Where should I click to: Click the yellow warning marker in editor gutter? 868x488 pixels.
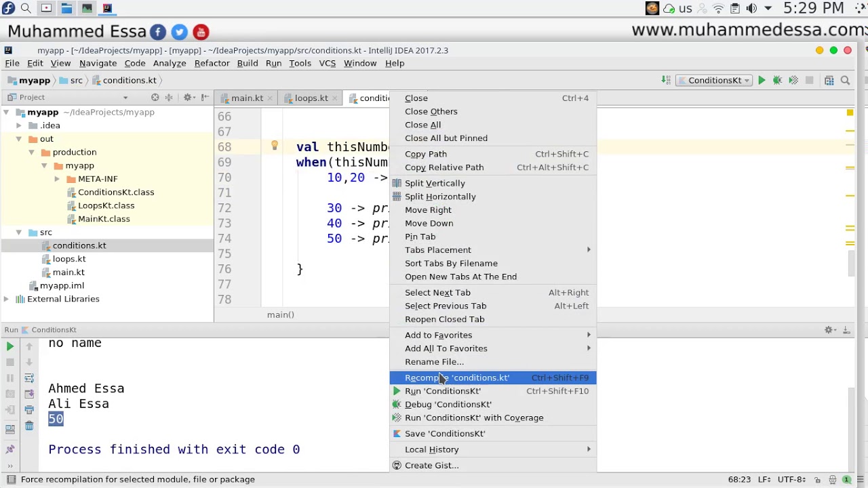pyautogui.click(x=850, y=113)
